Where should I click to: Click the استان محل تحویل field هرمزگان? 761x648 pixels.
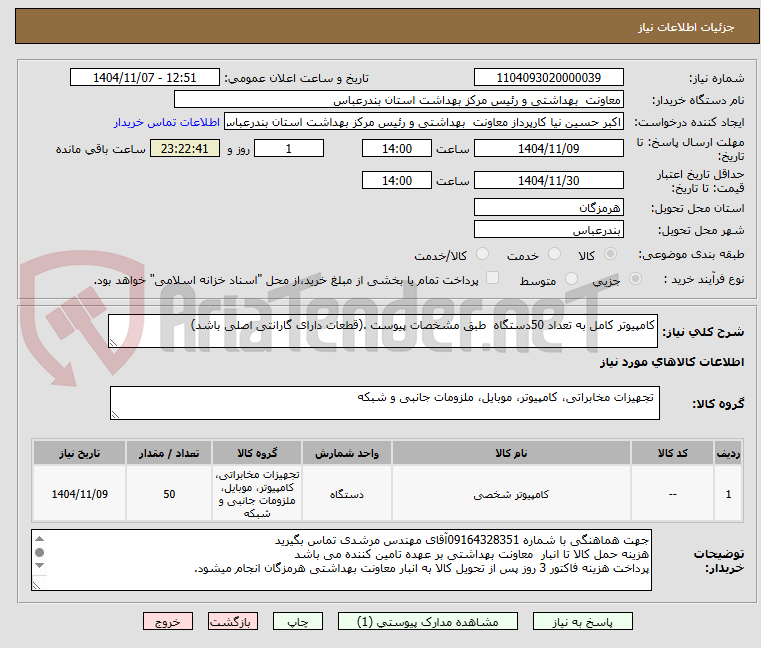click(548, 208)
